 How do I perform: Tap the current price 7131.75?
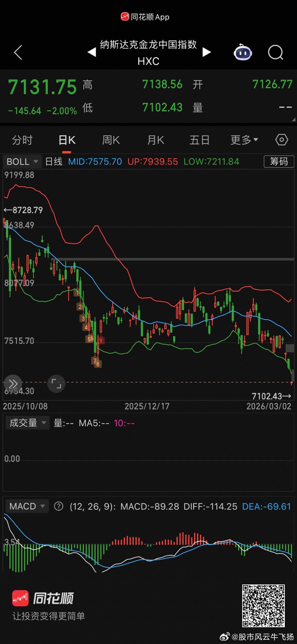coord(42,87)
